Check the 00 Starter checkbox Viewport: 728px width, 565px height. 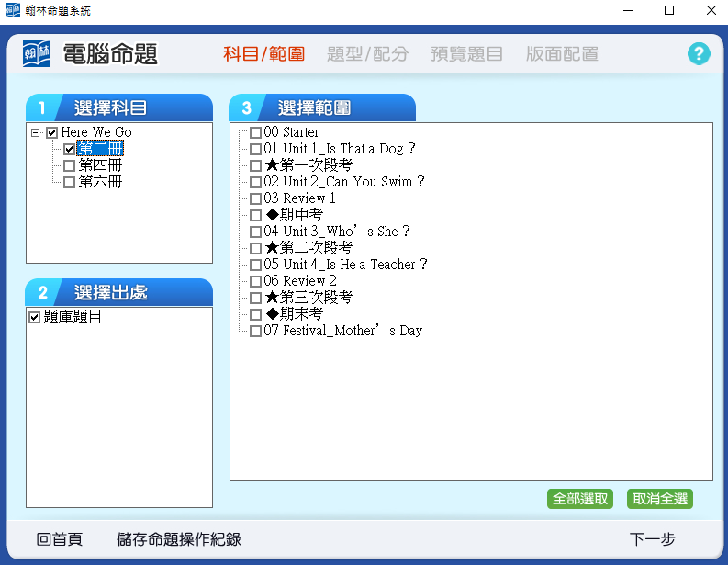click(x=255, y=133)
